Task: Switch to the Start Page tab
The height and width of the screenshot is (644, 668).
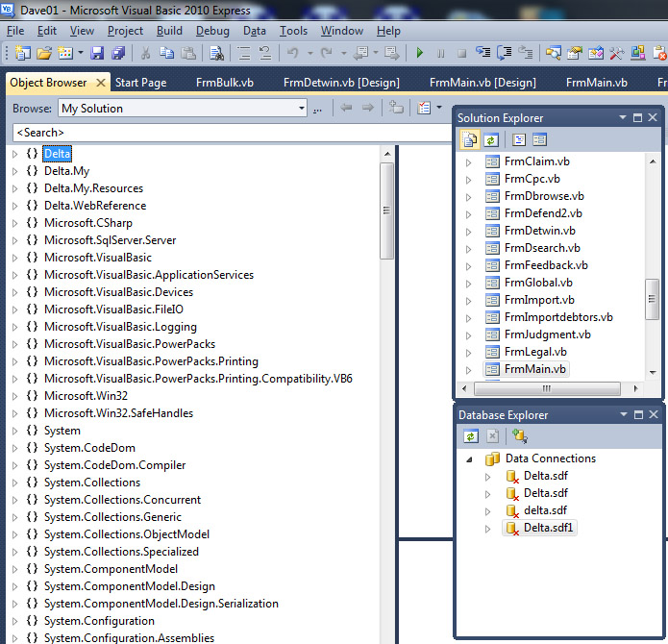Action: (141, 83)
